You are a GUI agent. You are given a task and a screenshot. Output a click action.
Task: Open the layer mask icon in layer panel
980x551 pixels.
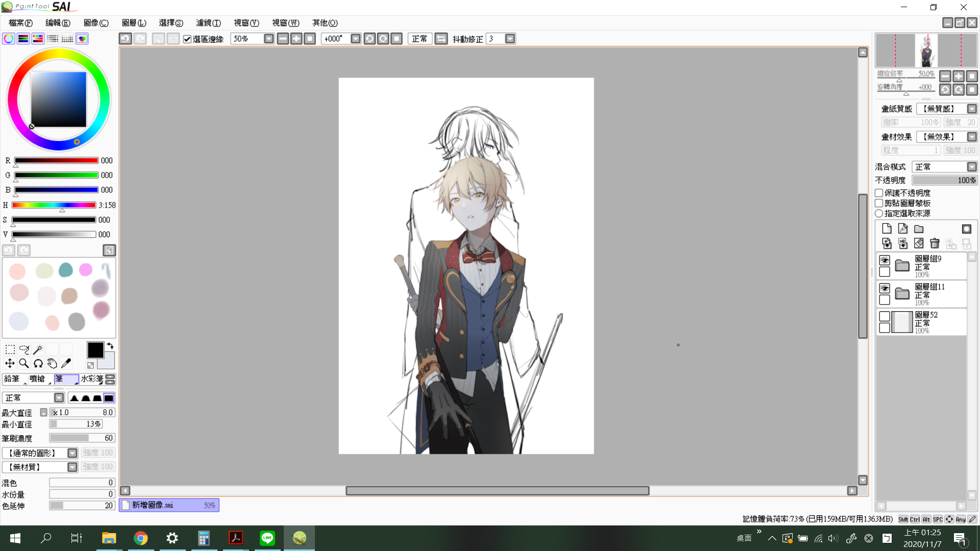coord(966,229)
